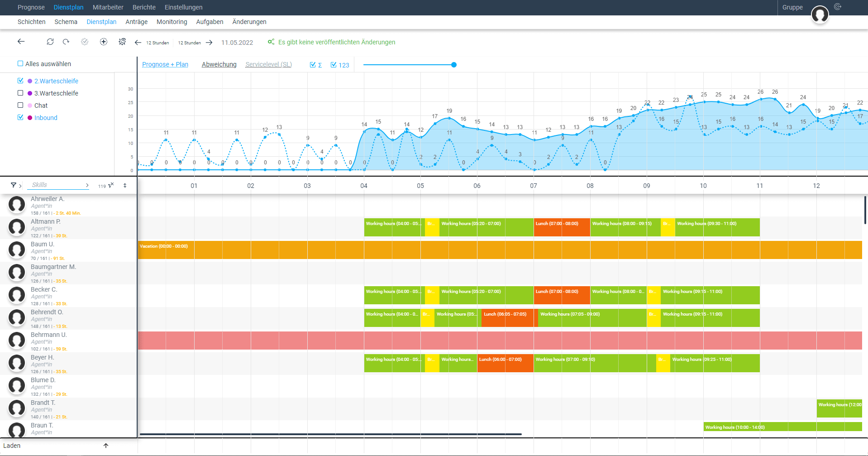
Task: Select Baum U. Vacation block
Action: 500,250
